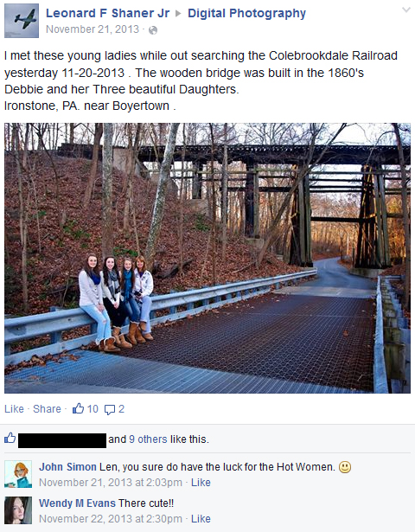415x532 pixels.
Task: View the 9 others who liked this
Action: pyautogui.click(x=148, y=439)
